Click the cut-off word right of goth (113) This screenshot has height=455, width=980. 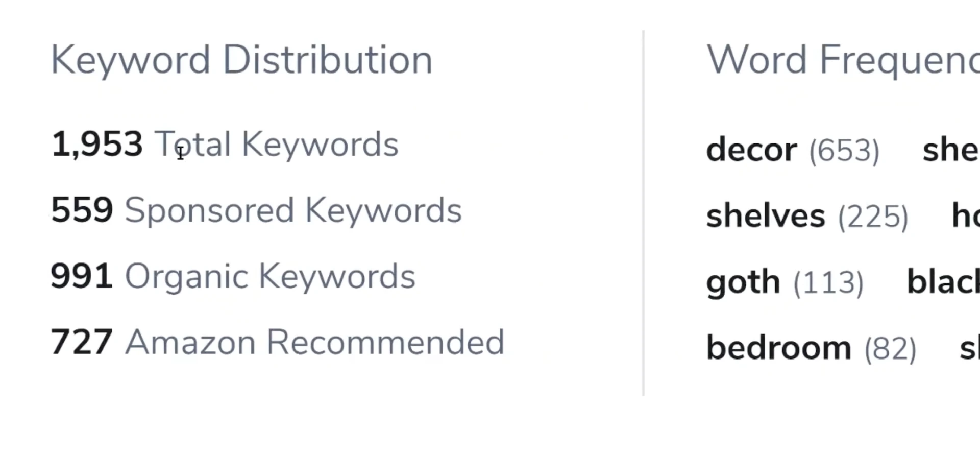click(x=942, y=282)
